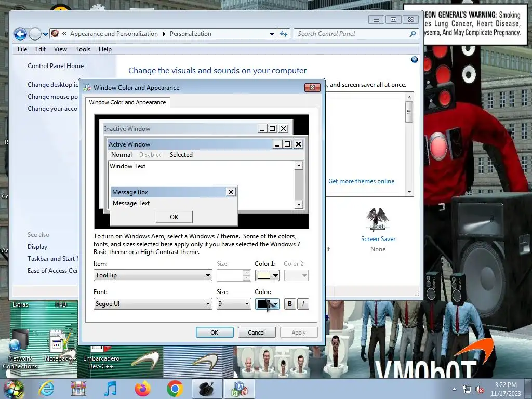Close the Window Color and Appearance dialog
Viewport: 532px width, 399px height.
[x=312, y=87]
